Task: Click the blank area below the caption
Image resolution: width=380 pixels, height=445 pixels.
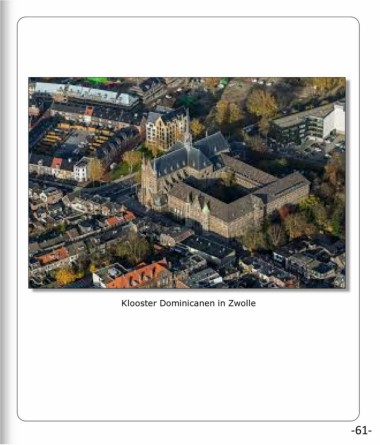Action: click(x=188, y=363)
